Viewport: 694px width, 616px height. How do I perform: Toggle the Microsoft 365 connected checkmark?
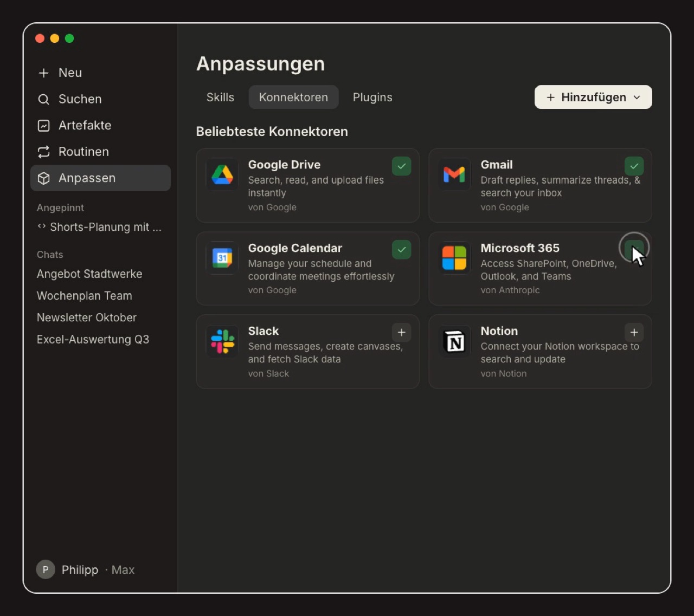coord(634,250)
